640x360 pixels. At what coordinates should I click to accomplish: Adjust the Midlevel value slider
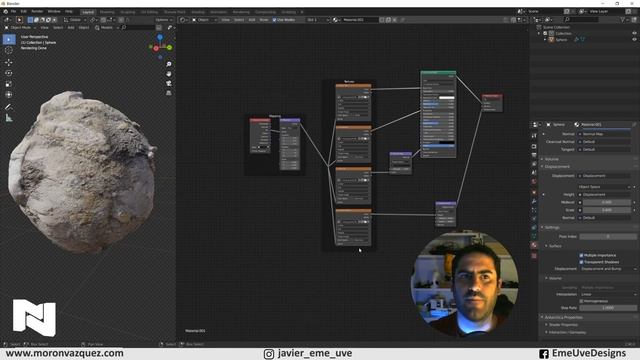(607, 202)
